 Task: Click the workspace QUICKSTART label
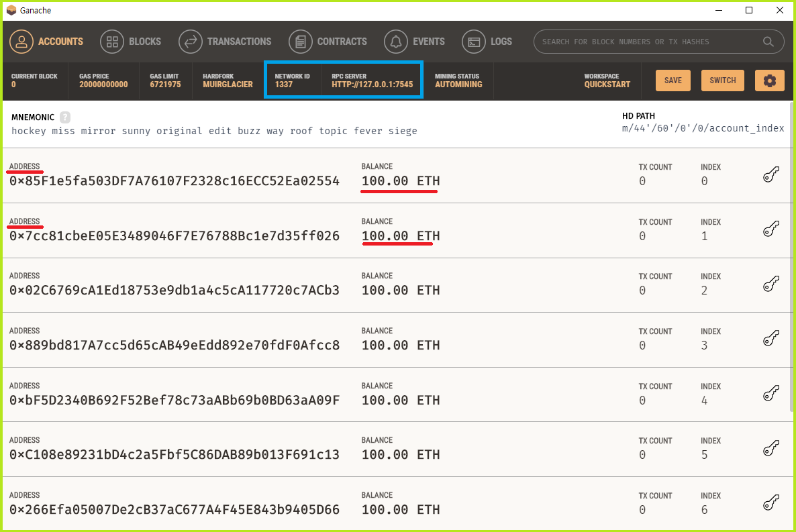(x=607, y=85)
